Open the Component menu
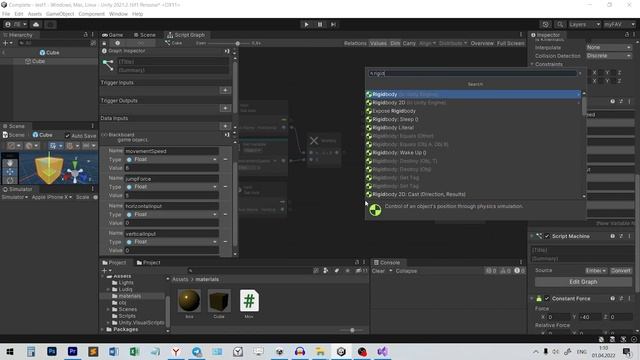640x360 pixels. 91,14
